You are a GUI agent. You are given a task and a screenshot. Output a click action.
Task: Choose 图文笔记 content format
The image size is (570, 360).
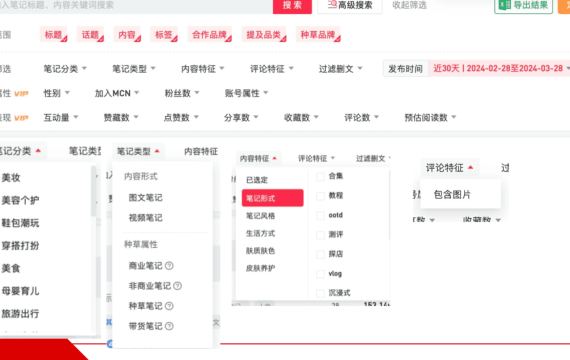click(x=145, y=197)
